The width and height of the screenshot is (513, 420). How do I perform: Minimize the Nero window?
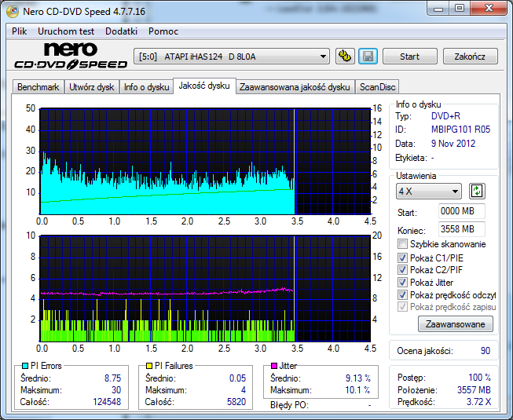(x=438, y=8)
